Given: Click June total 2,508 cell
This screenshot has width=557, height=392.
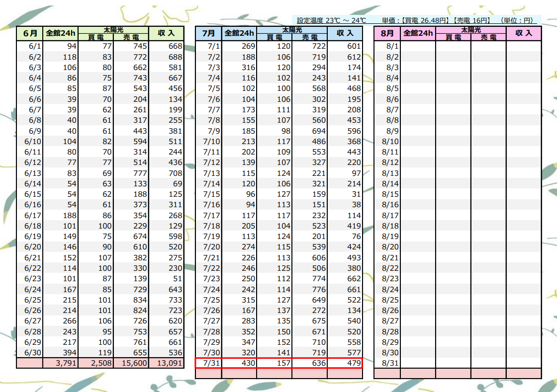Looking at the screenshot, I should click(95, 363).
